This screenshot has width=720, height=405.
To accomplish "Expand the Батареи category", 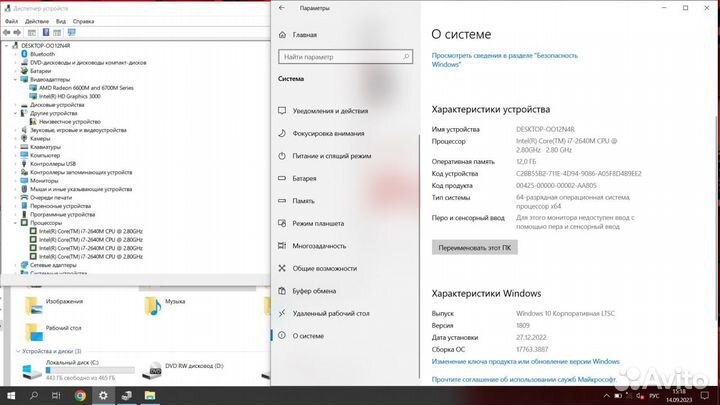I will [x=16, y=71].
